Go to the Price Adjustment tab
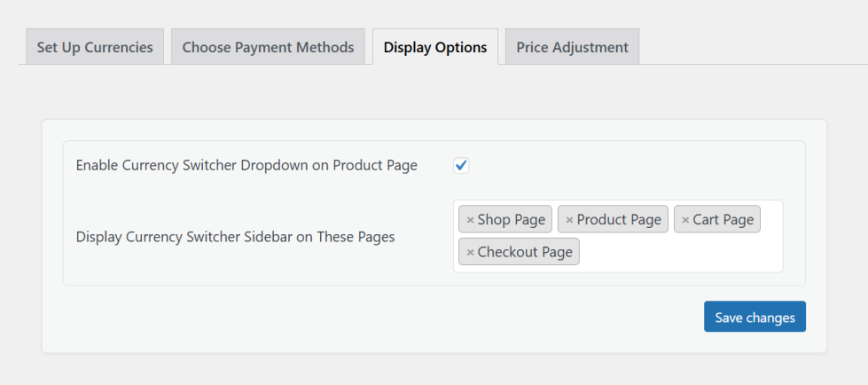Image resolution: width=868 pixels, height=385 pixels. pyautogui.click(x=572, y=47)
